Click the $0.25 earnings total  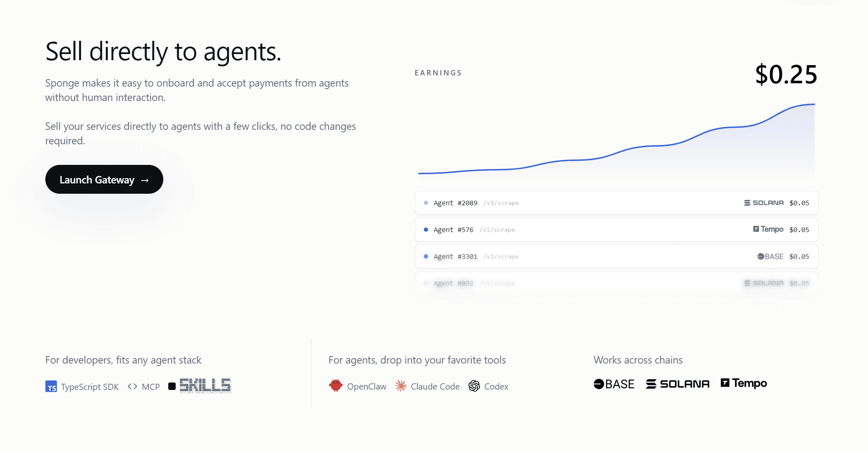coord(786,75)
